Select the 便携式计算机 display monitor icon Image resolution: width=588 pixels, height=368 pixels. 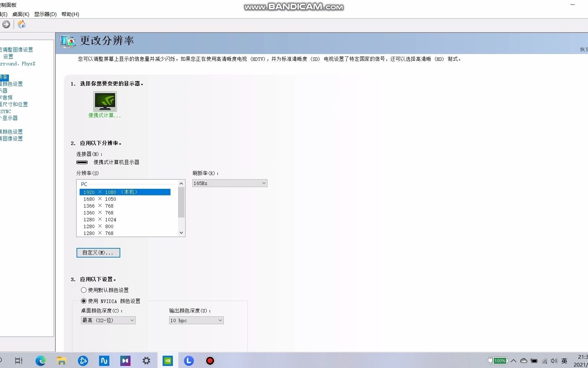pos(105,102)
